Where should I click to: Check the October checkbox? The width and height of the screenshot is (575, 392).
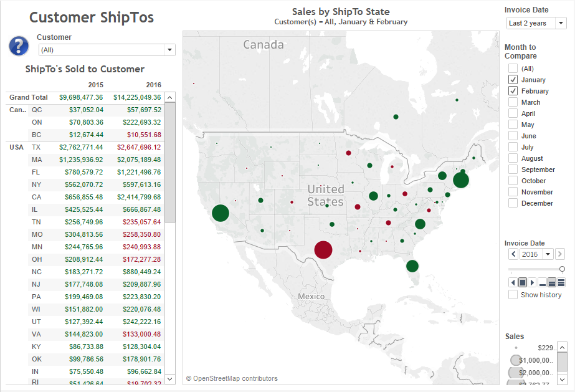point(513,181)
